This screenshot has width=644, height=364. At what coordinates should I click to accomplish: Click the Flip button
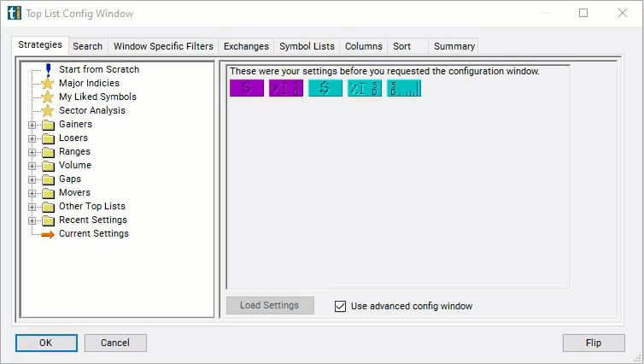click(x=593, y=343)
